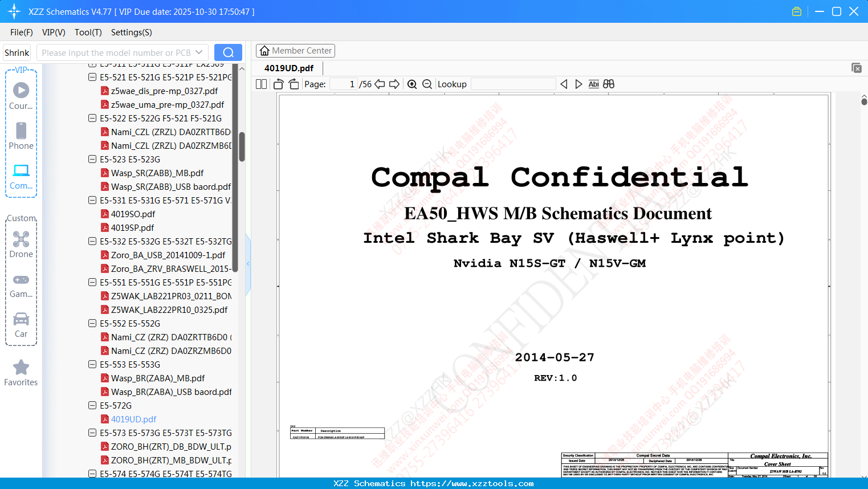Open Z5WAK_LAB222PR10_0325.pdf
This screenshot has height=489, width=868.
pyautogui.click(x=169, y=310)
